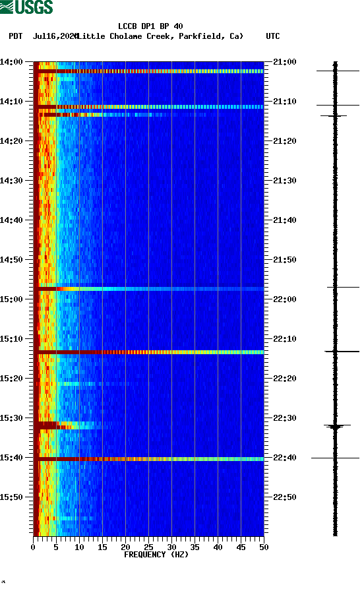Click the low-frequency event just after 15:30
Screen dimensions: 364x589
68,425
